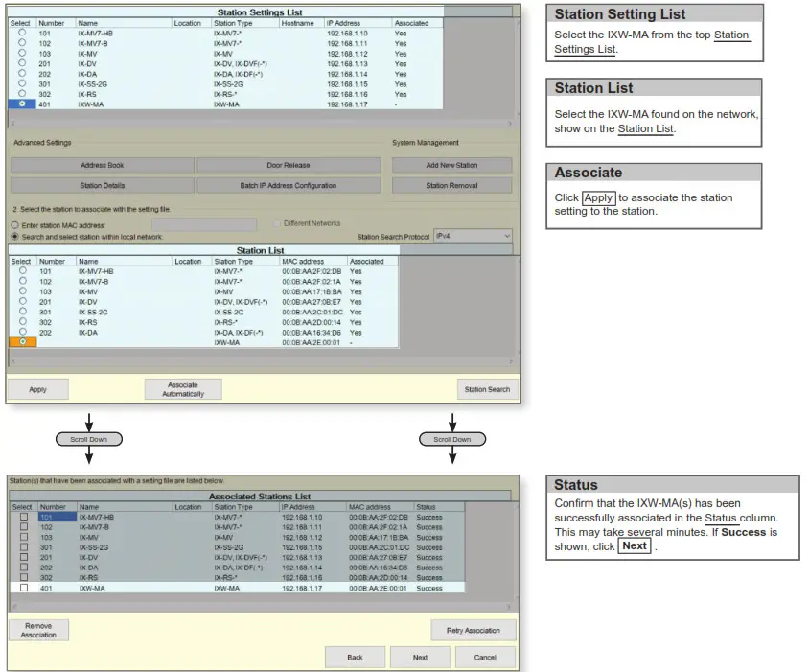The width and height of the screenshot is (809, 672).
Task: Select radio button for station 101 IX-MV7-HB in Station Settings List
Action: (22, 33)
